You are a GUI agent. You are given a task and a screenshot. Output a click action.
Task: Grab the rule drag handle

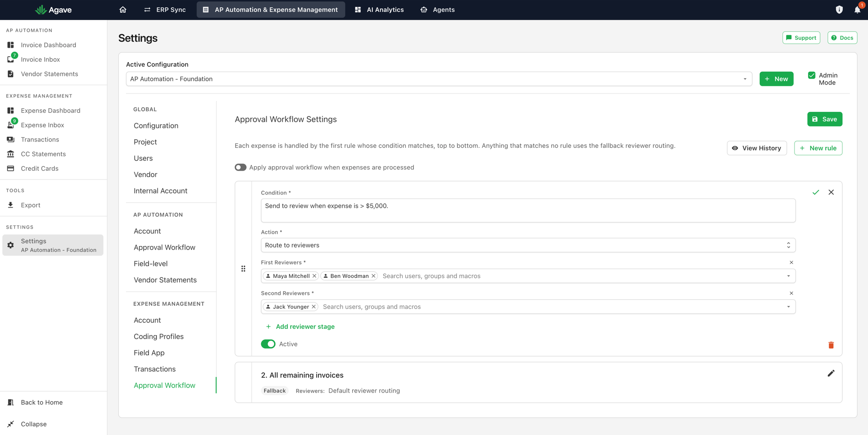243,269
